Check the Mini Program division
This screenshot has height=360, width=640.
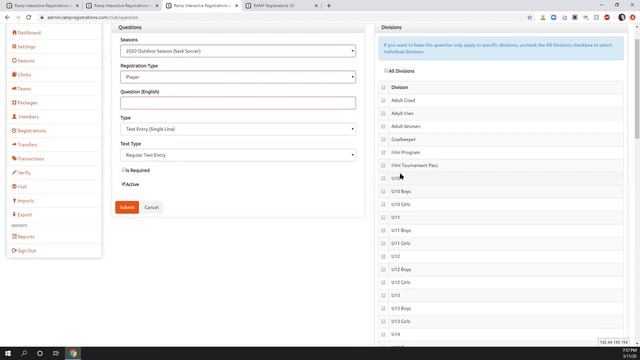(x=383, y=153)
